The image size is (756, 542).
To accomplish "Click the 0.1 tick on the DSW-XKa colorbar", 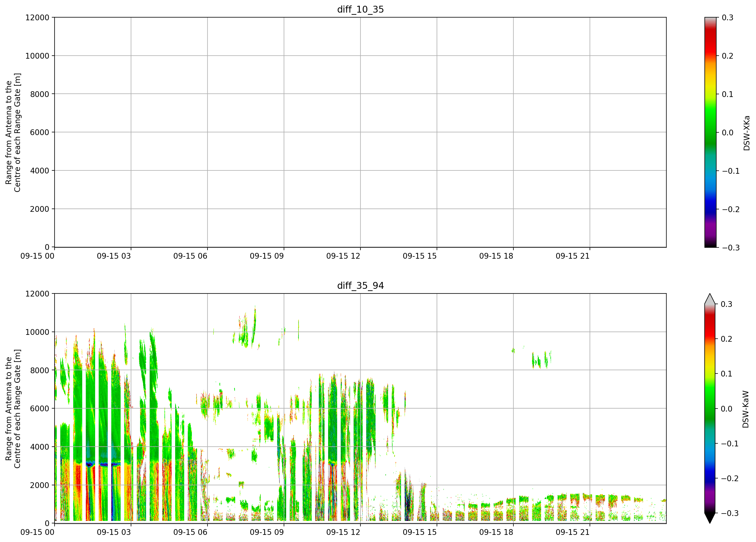I will point(728,94).
